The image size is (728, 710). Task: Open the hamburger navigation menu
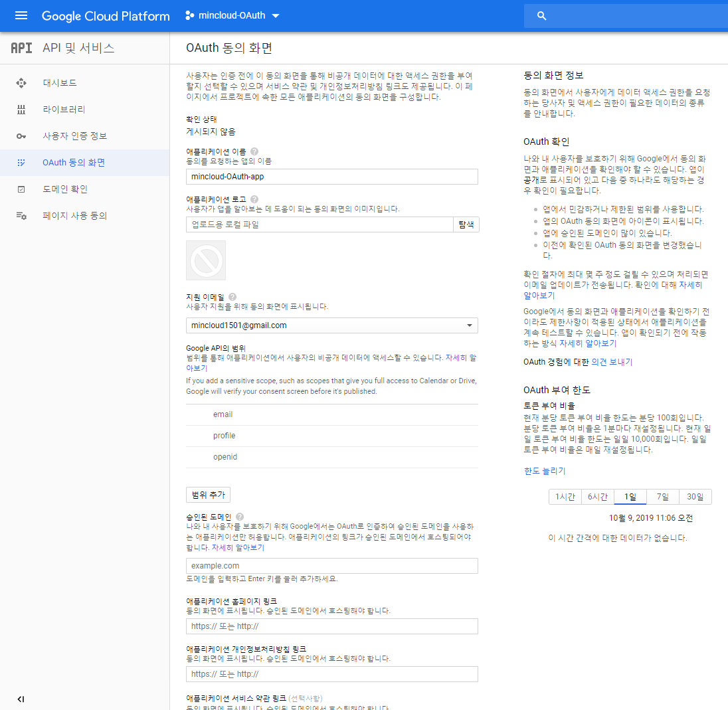(x=21, y=16)
